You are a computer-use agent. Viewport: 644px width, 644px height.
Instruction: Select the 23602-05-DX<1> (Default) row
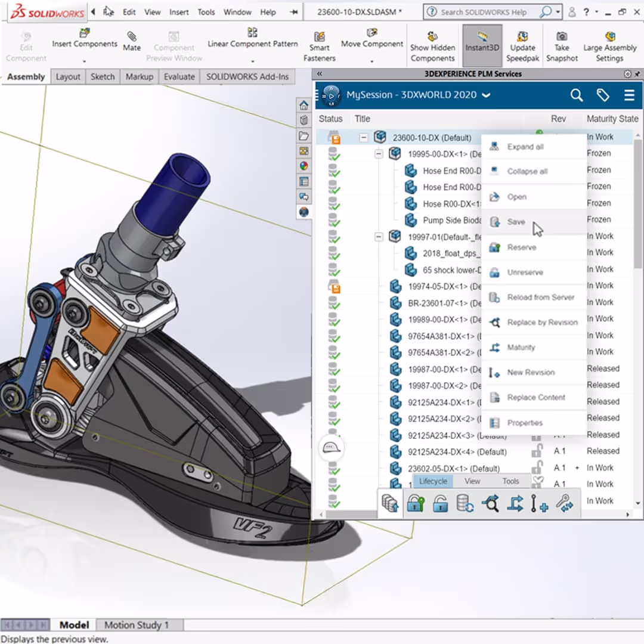pyautogui.click(x=475, y=468)
